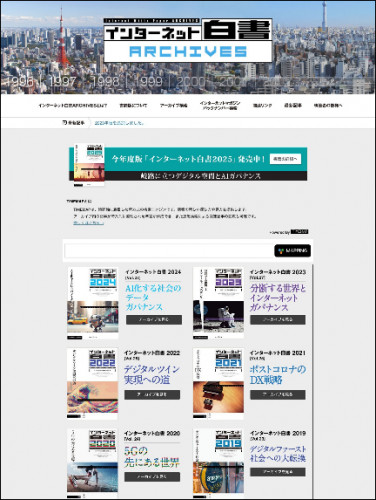This screenshot has height=500, width=376.
Task: Open the アーカイブ検索 menu item
Action: pos(173,106)
